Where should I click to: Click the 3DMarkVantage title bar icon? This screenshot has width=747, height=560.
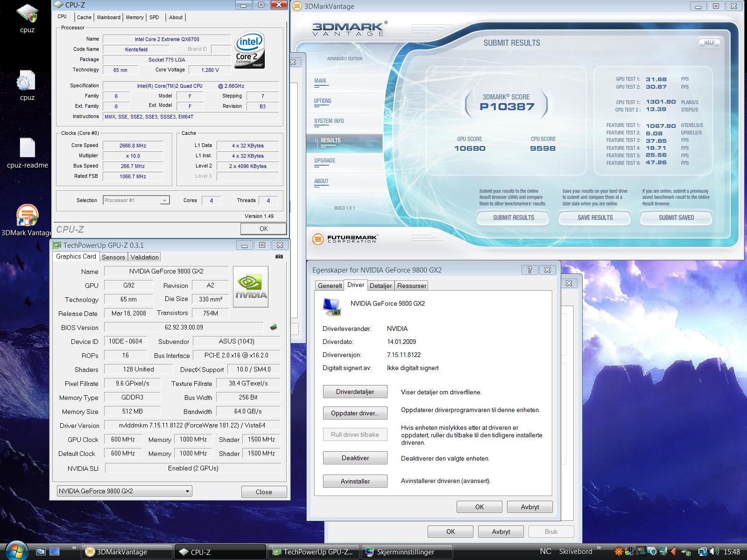(297, 7)
